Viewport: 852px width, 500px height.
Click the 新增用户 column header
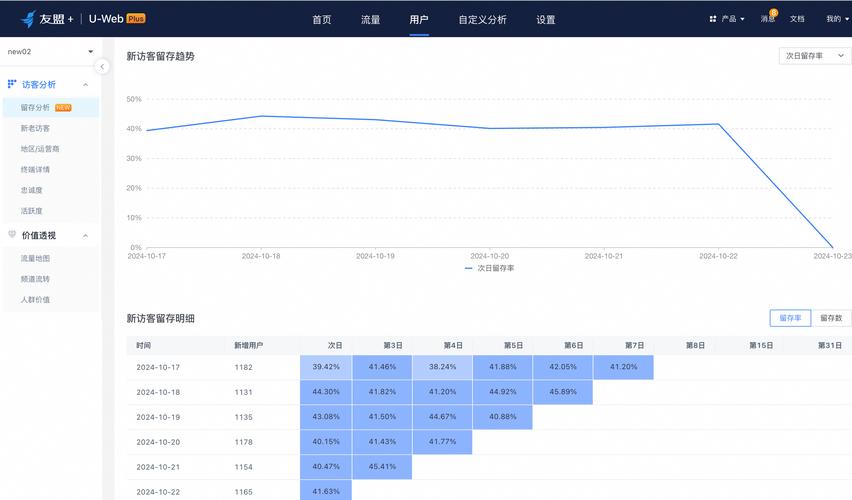pos(248,346)
